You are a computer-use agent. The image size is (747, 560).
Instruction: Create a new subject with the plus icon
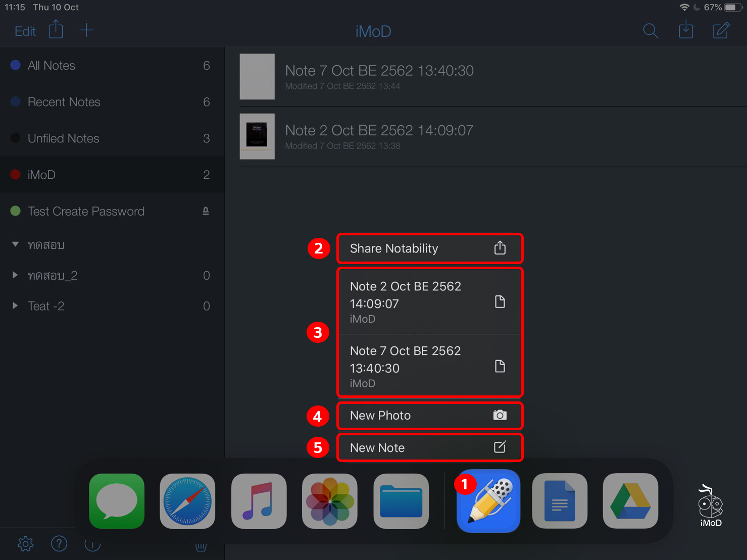[86, 30]
